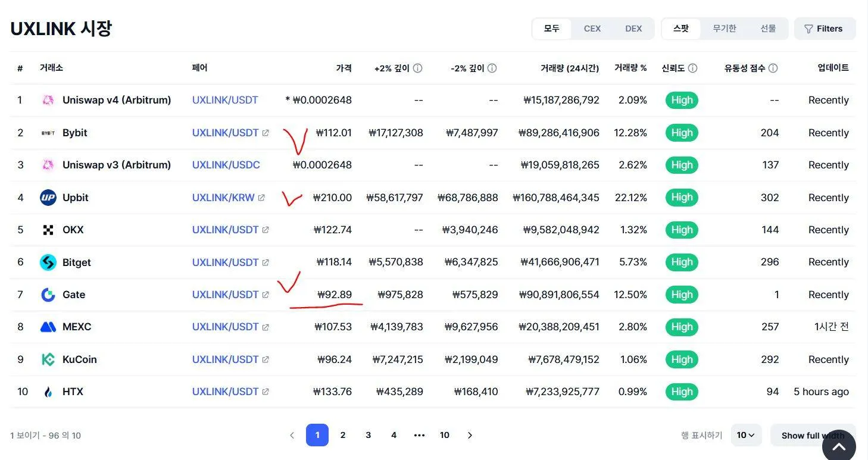This screenshot has width=868, height=460.
Task: Click the info icon beside +2% 깊이
Action: 418,68
